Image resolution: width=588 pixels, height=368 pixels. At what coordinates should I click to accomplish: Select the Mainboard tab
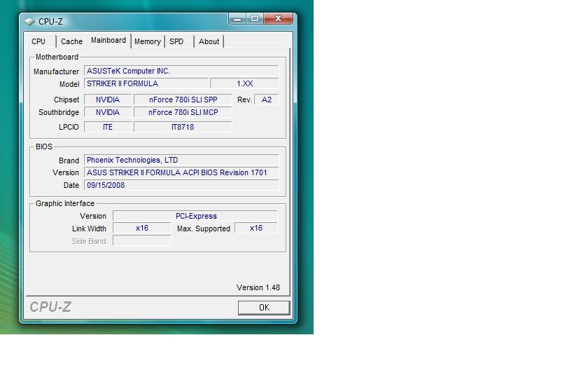(x=108, y=40)
